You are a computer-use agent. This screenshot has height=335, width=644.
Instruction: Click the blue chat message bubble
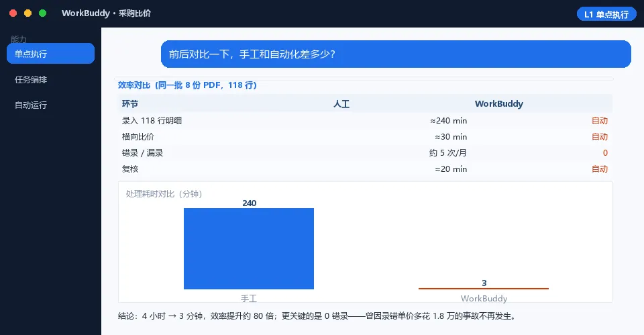396,54
